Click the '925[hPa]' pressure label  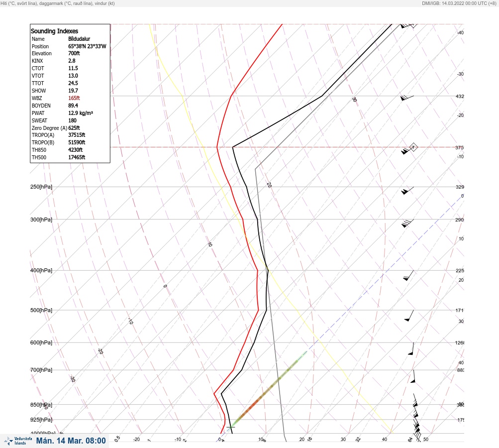tap(41, 420)
